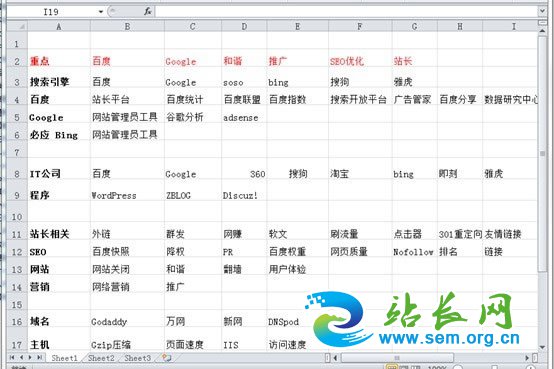The image size is (554, 369).
Task: Click the horizontal scrollbar right arrow
Action: [x=527, y=358]
